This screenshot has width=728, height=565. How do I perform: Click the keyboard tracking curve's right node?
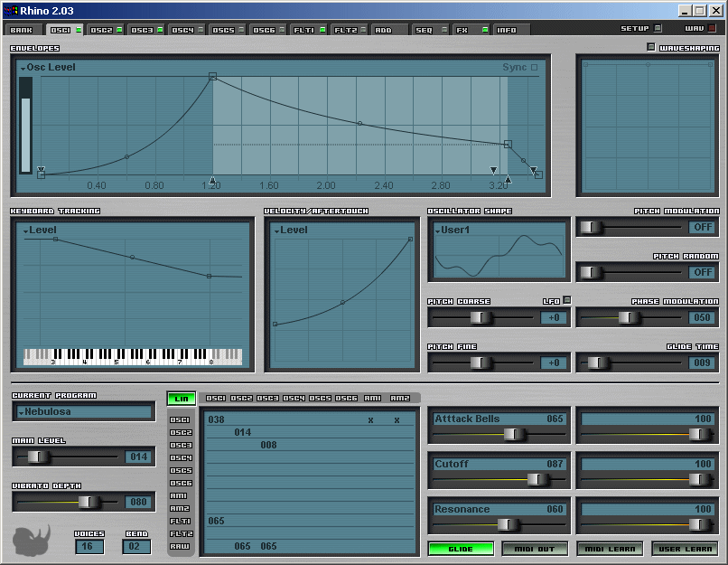(x=210, y=276)
